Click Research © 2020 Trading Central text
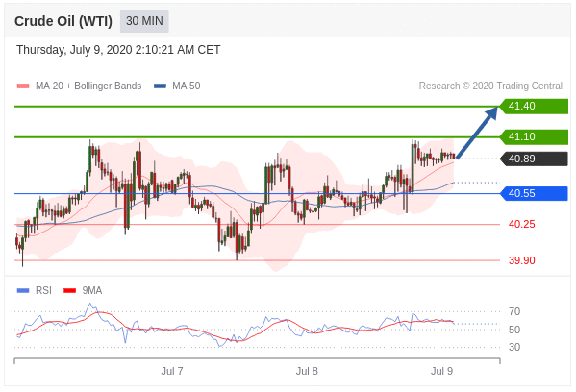576x392 pixels. 490,86
